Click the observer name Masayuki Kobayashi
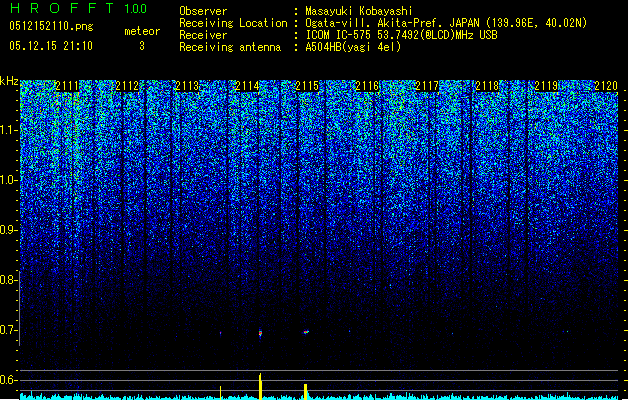 pos(359,11)
